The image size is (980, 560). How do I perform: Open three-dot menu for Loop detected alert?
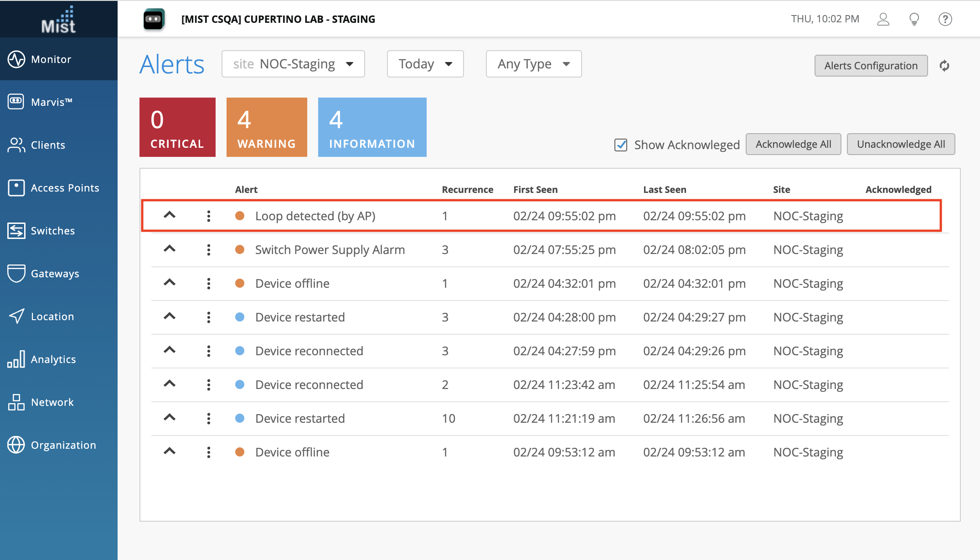(x=209, y=216)
